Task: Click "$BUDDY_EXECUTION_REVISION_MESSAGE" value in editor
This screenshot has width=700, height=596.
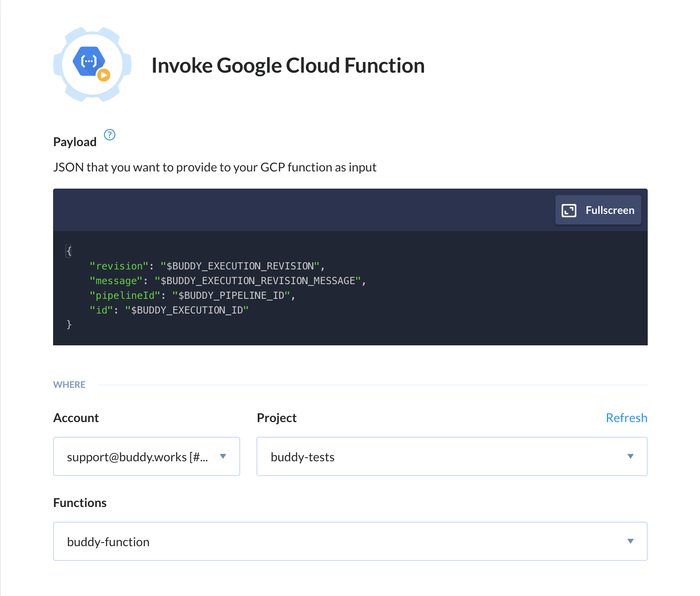Action: [x=258, y=281]
